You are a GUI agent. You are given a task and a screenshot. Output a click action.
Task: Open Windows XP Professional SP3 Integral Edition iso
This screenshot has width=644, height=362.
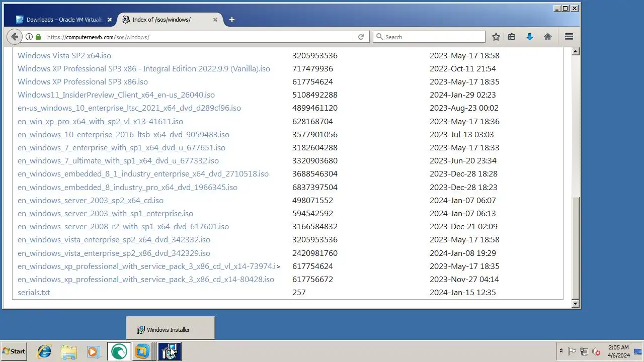coord(144,69)
